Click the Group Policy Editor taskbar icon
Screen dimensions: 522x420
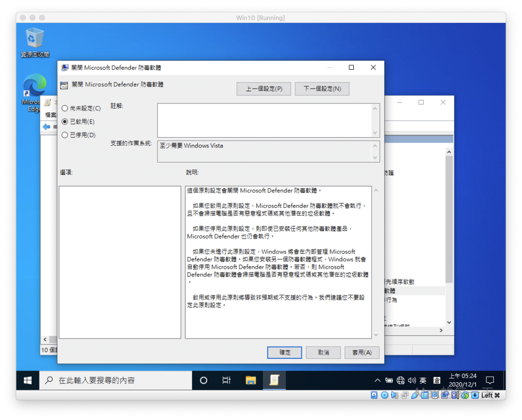coord(274,380)
